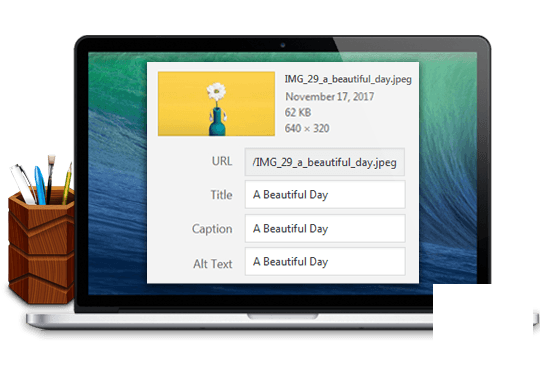Click the 62 KB file size text
The height and width of the screenshot is (375, 540).
[x=298, y=112]
